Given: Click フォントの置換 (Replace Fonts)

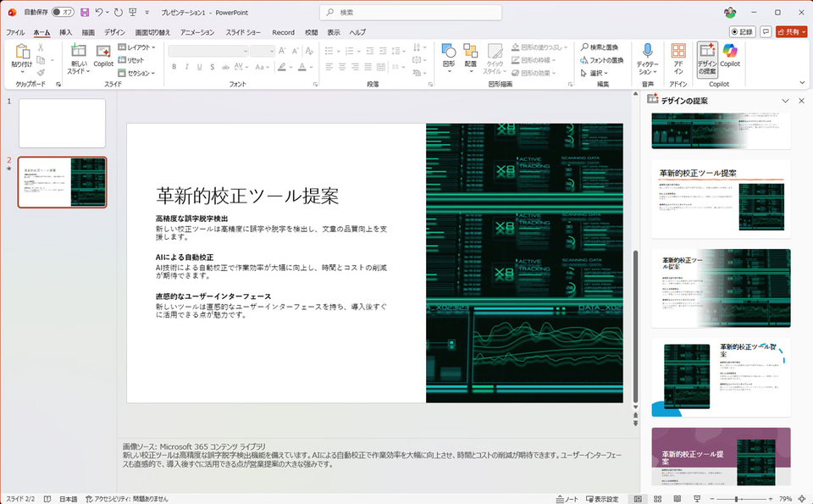Looking at the screenshot, I should pos(601,60).
